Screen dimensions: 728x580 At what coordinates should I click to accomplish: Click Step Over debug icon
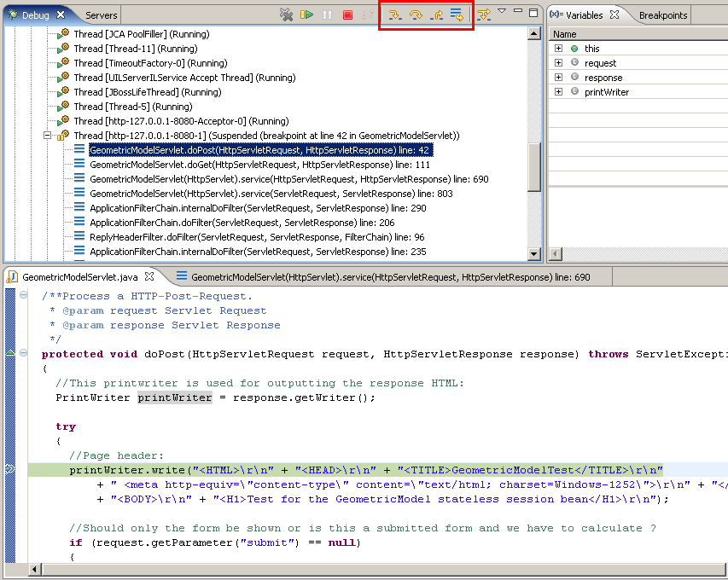(416, 14)
